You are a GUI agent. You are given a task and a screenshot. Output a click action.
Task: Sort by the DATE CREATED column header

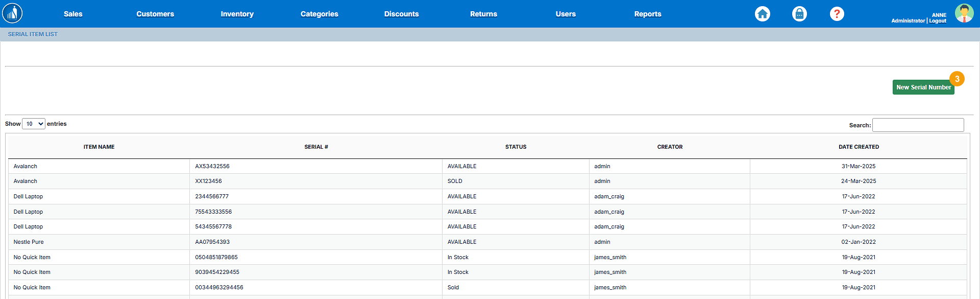pyautogui.click(x=859, y=147)
